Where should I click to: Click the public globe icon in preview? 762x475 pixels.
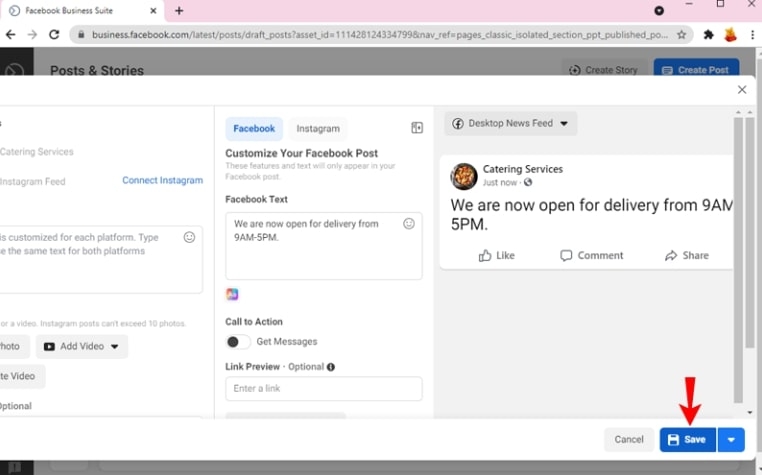[528, 182]
